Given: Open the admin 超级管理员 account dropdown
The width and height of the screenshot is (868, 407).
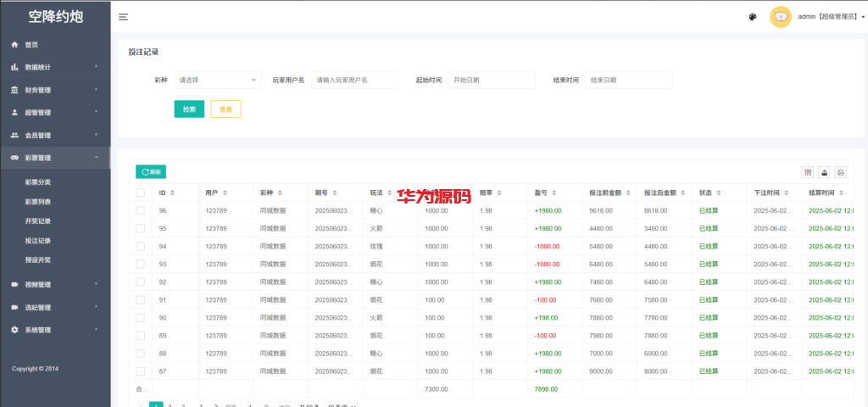Looking at the screenshot, I should (832, 17).
